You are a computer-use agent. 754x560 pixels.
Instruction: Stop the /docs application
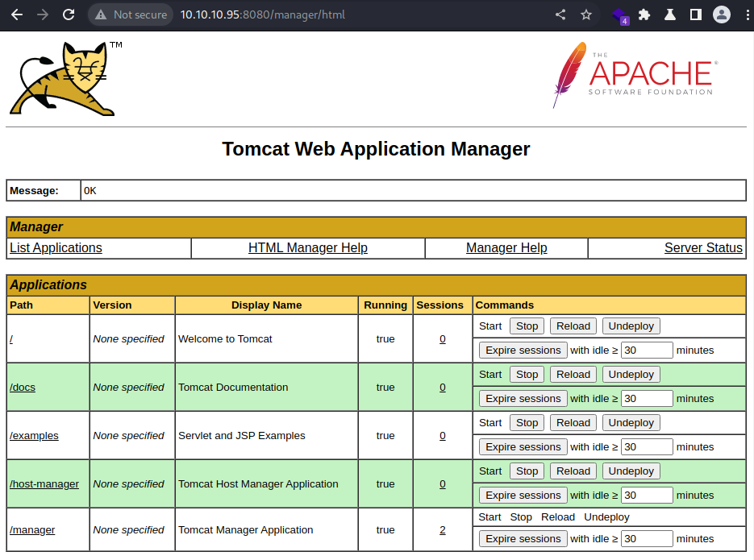527,375
